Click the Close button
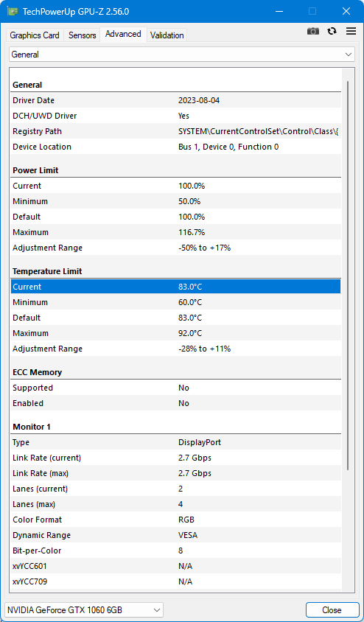Viewport: 364px width, 622px height. (x=332, y=609)
